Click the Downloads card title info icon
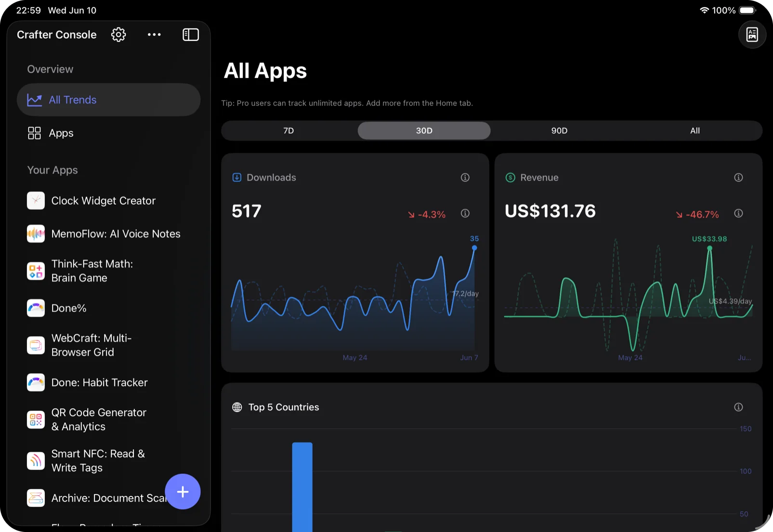773x532 pixels. click(x=465, y=178)
